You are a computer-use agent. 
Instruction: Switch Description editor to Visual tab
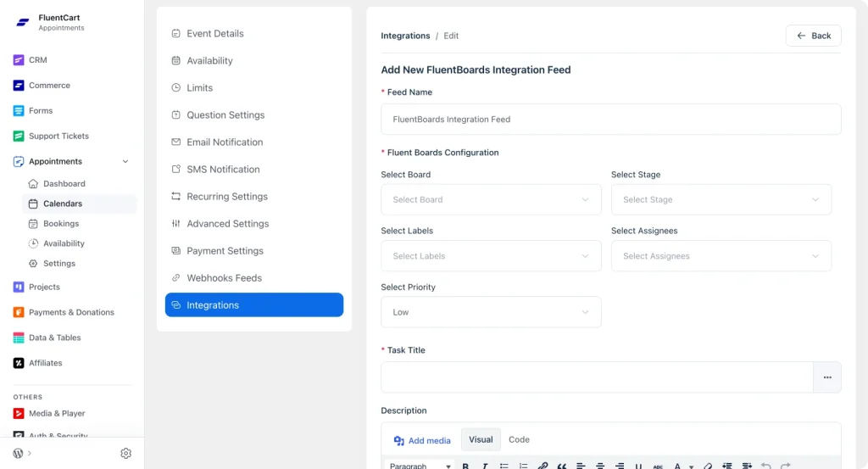pos(481,439)
